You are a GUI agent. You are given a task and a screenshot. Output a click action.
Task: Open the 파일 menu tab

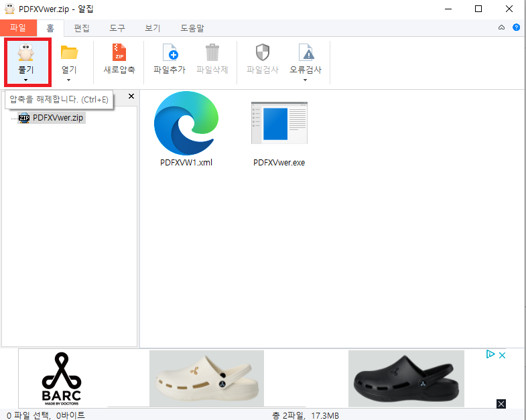pos(18,28)
